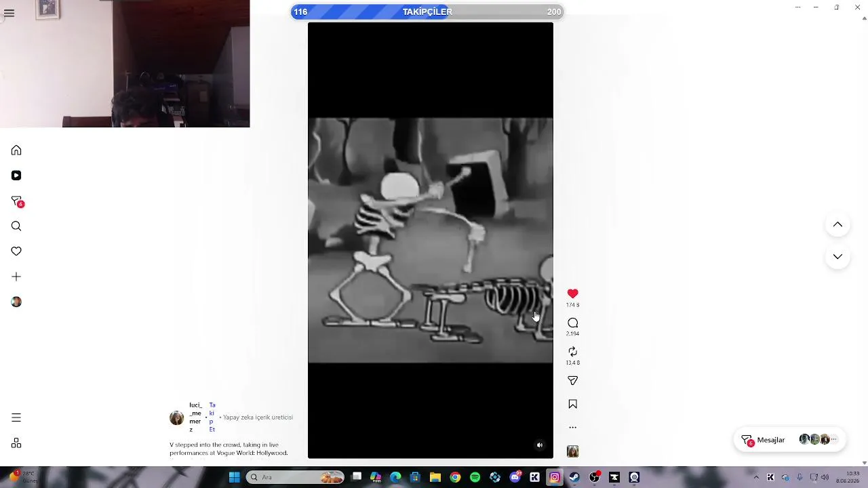This screenshot has height=488, width=868.
Task: Open the More menu in lower sidebar
Action: [x=16, y=418]
